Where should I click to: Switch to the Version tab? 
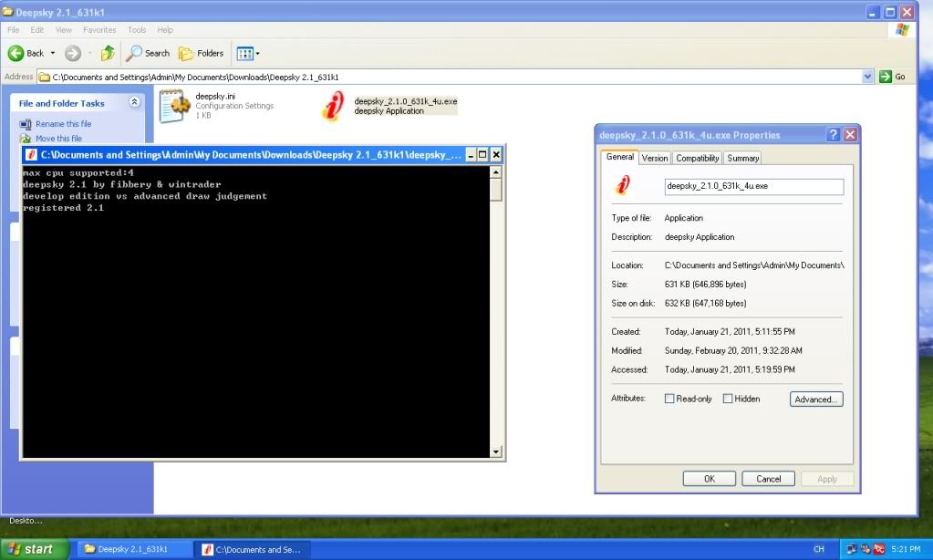[x=655, y=159]
